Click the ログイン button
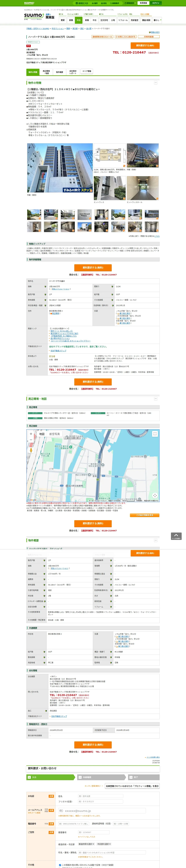 (156, 3)
